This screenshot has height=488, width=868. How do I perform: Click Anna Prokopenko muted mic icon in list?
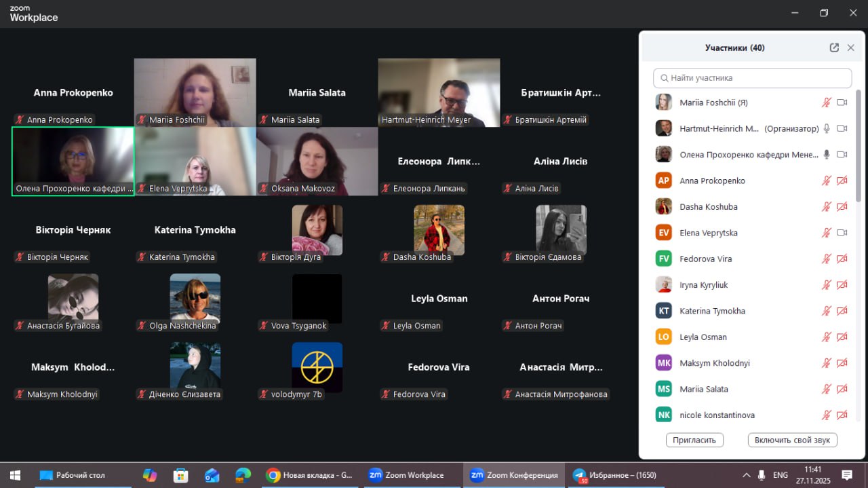point(826,181)
